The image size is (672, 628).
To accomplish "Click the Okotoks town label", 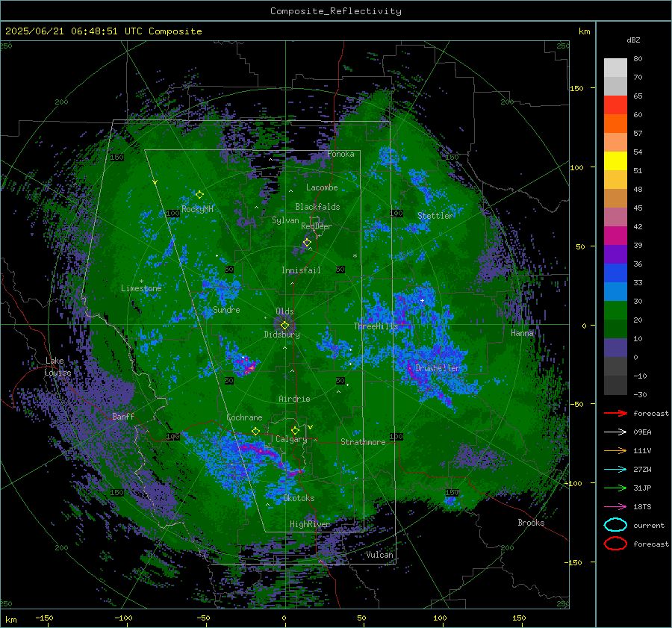I will point(299,498).
